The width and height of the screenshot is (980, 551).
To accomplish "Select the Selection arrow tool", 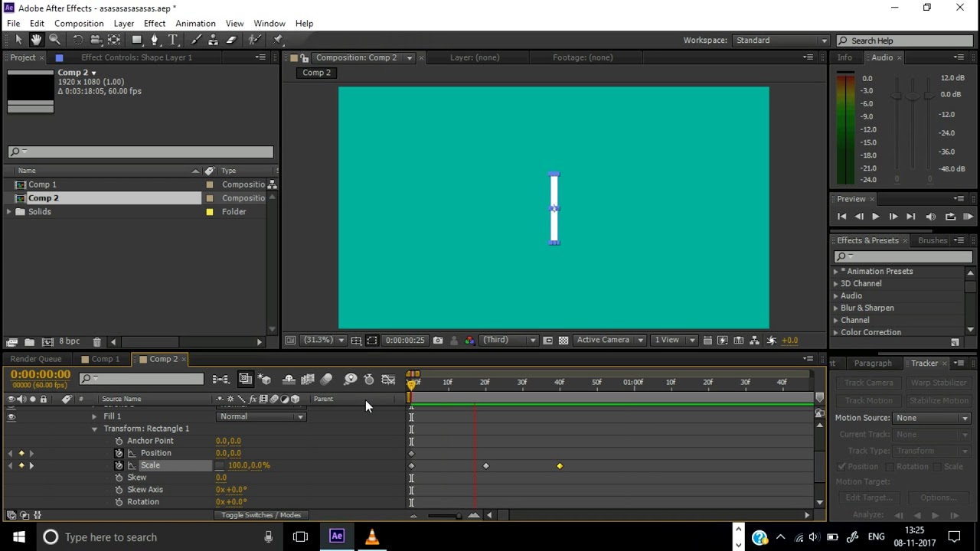I will pyautogui.click(x=18, y=40).
